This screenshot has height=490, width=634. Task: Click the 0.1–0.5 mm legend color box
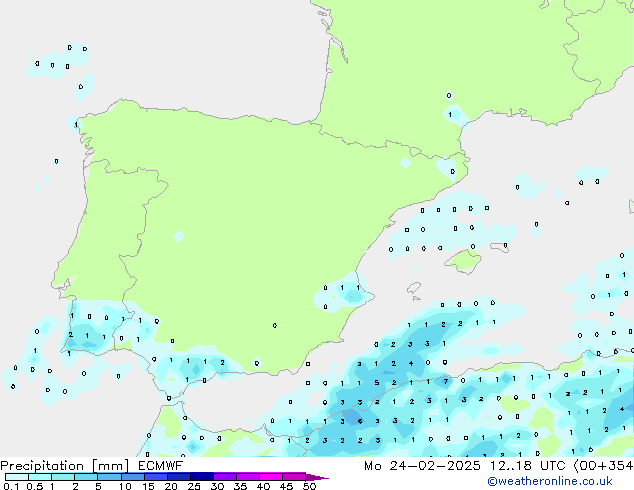pos(17,477)
